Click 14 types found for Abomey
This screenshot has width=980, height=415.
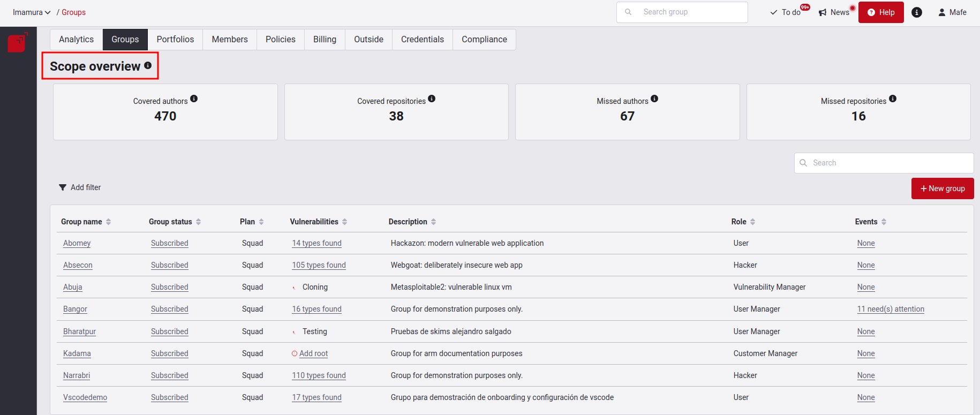316,243
